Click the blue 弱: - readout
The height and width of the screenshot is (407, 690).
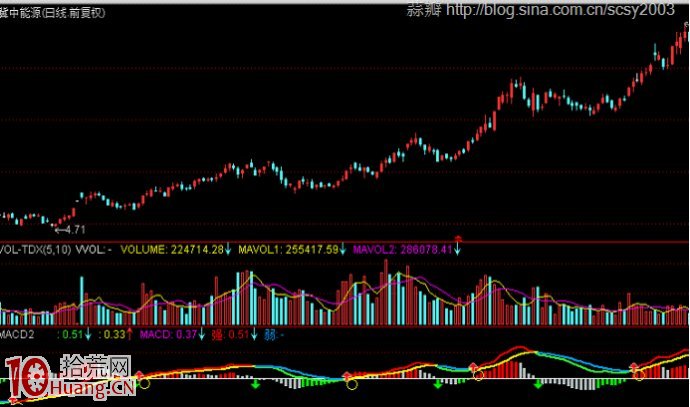(274, 335)
